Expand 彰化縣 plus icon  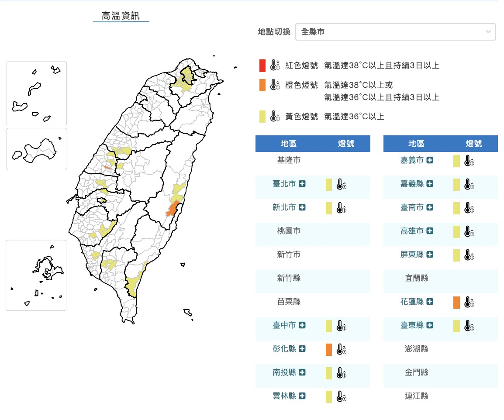click(x=302, y=349)
